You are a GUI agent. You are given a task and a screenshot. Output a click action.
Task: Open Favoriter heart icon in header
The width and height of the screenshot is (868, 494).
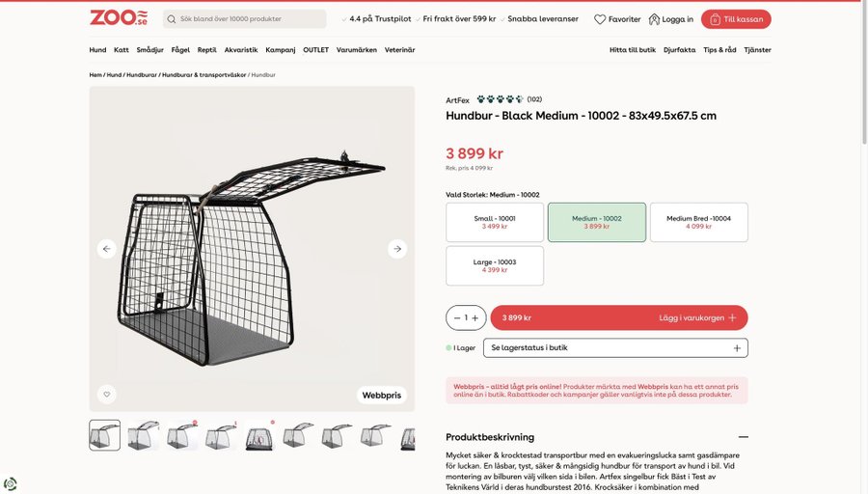point(600,19)
